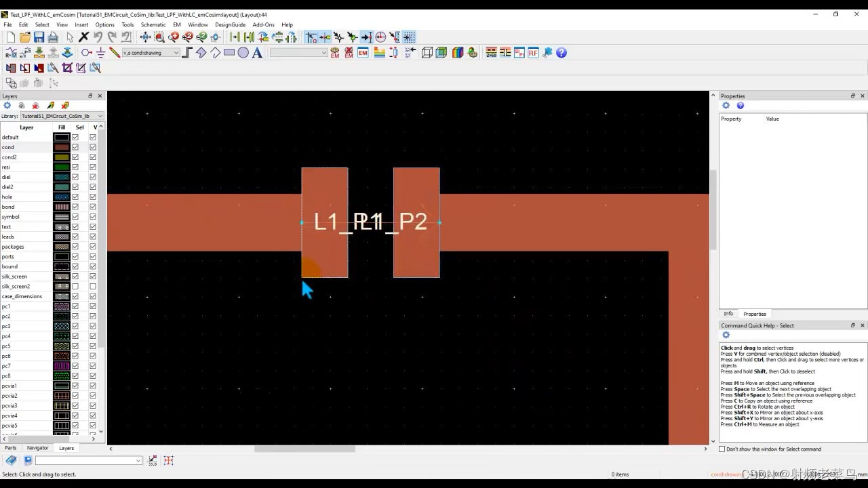Enable Don't show this window for Select command

point(722,449)
